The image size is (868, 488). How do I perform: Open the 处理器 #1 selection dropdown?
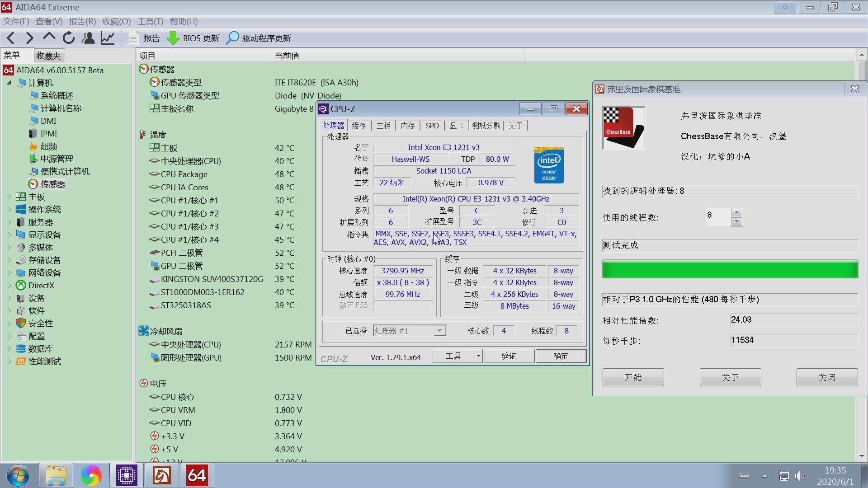(439, 331)
